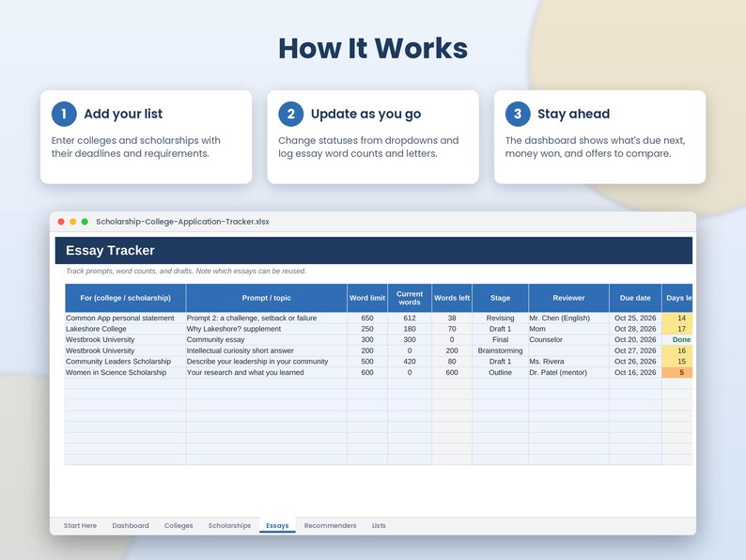Screen dimensions: 746x560
Task: Select the 'Counselor' reviewer cell
Action: pyautogui.click(x=568, y=340)
